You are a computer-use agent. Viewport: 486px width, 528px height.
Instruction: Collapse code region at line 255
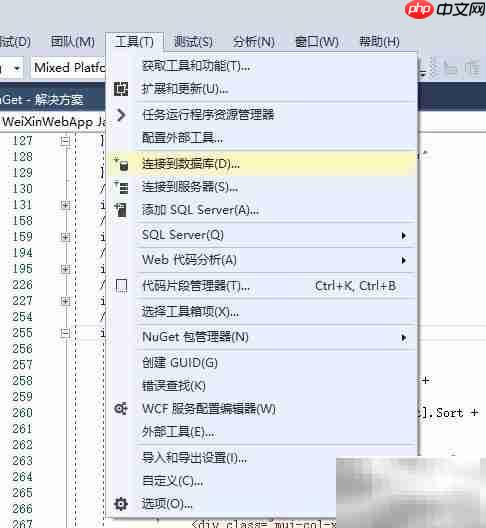tap(65, 333)
